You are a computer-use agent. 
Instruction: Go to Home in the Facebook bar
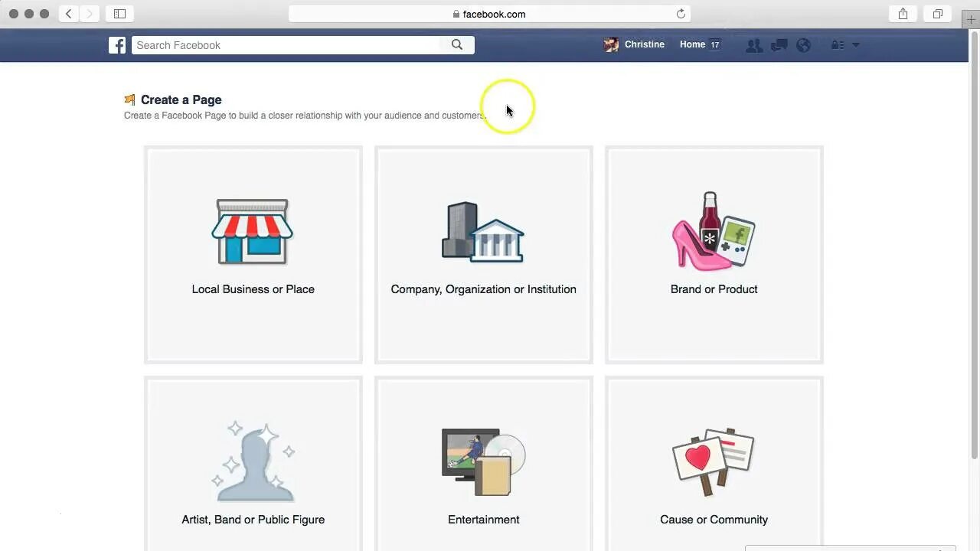(692, 44)
